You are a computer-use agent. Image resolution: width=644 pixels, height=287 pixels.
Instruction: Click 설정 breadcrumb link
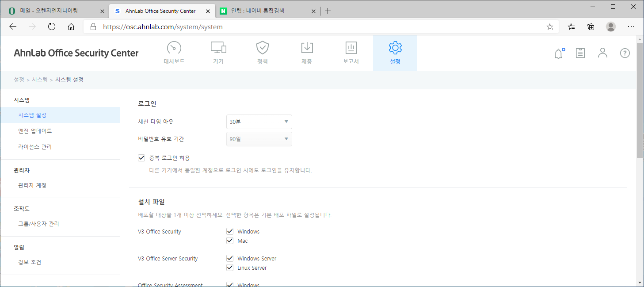pyautogui.click(x=19, y=80)
